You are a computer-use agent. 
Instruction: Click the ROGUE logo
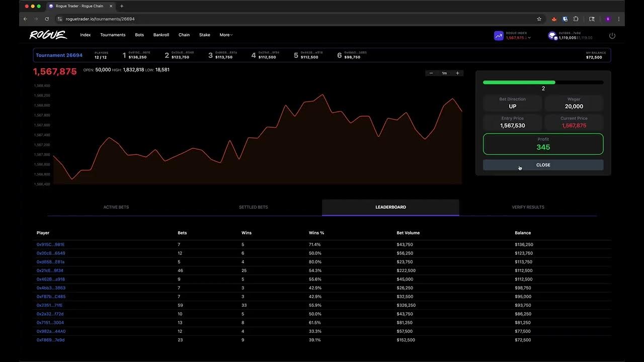click(48, 35)
